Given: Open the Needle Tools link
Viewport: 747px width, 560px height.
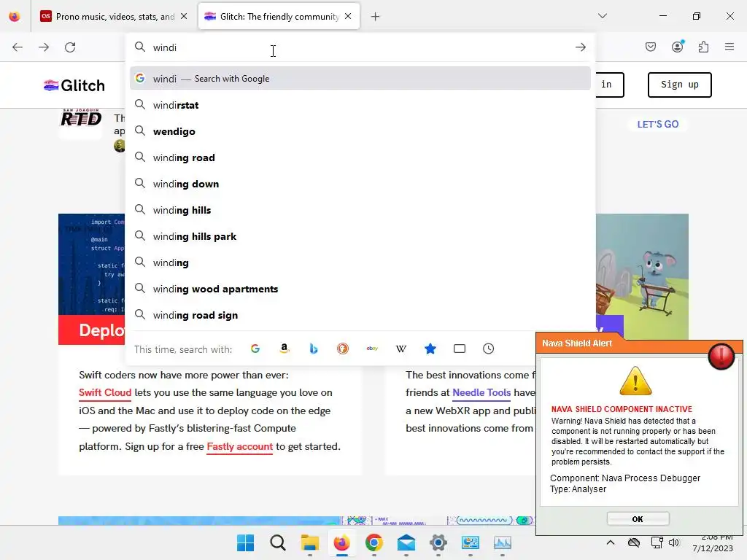Looking at the screenshot, I should tap(481, 393).
